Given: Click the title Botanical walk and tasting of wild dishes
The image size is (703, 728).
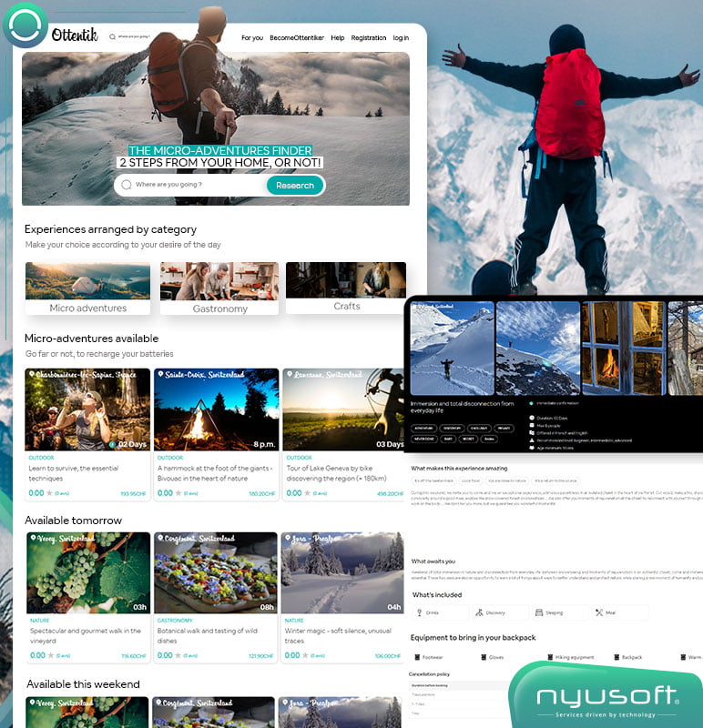Looking at the screenshot, I should [208, 635].
